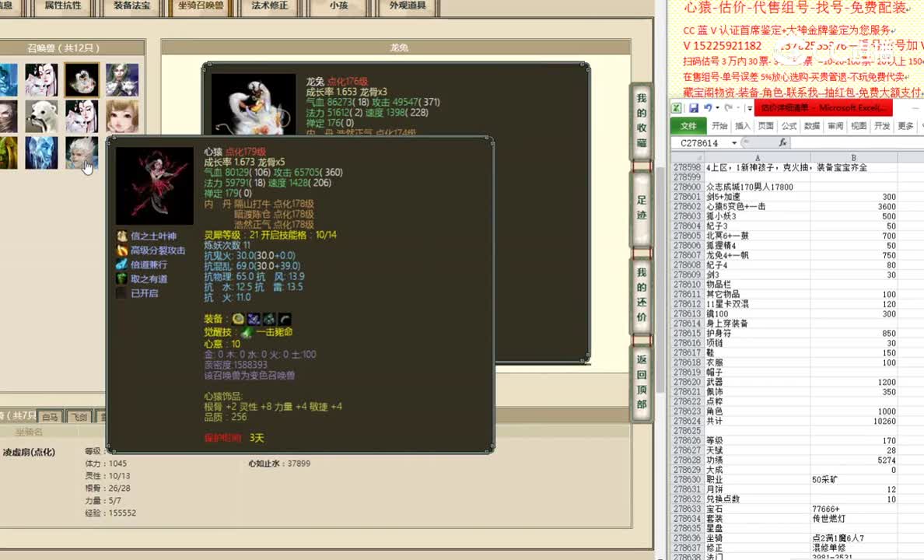Click the 我的还价 side button

[x=642, y=295]
